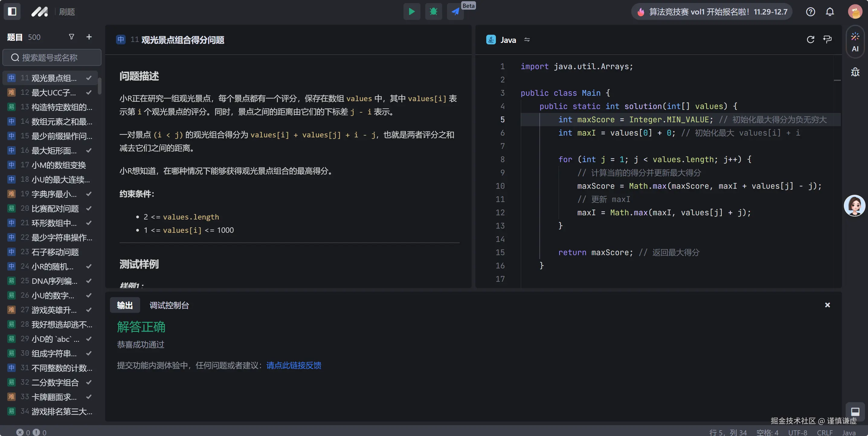The width and height of the screenshot is (868, 436).
Task: Click the 算法竞技赛 vol1 announcement banner
Action: (712, 12)
